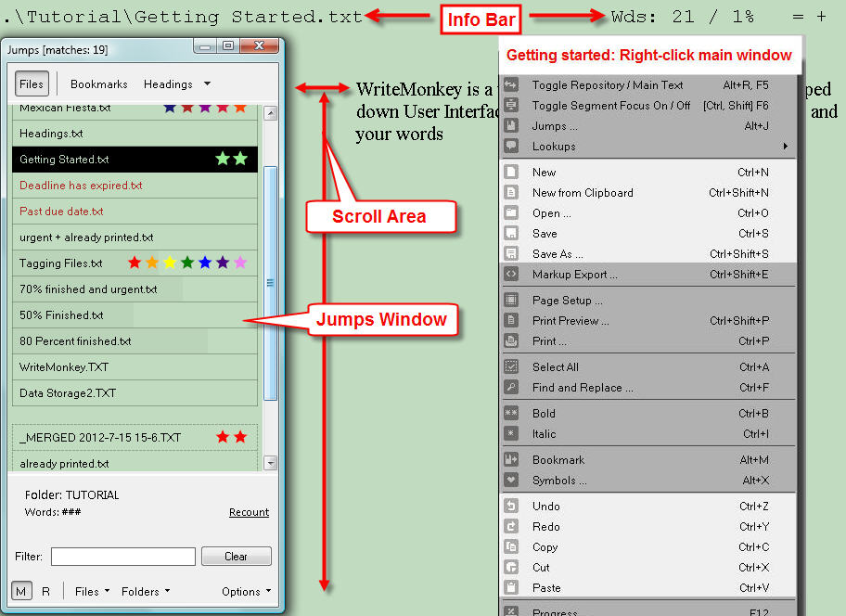Viewport: 846px width, 616px height.
Task: Select Headings.txt in file list
Action: pos(135,134)
